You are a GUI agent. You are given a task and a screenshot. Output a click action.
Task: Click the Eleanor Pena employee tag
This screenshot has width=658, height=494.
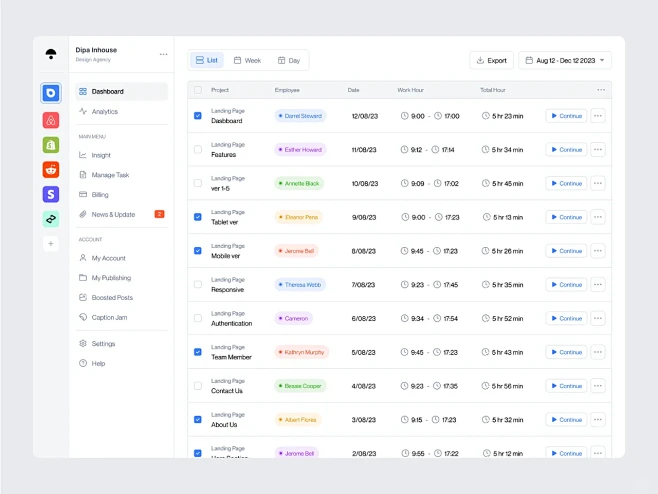(299, 217)
